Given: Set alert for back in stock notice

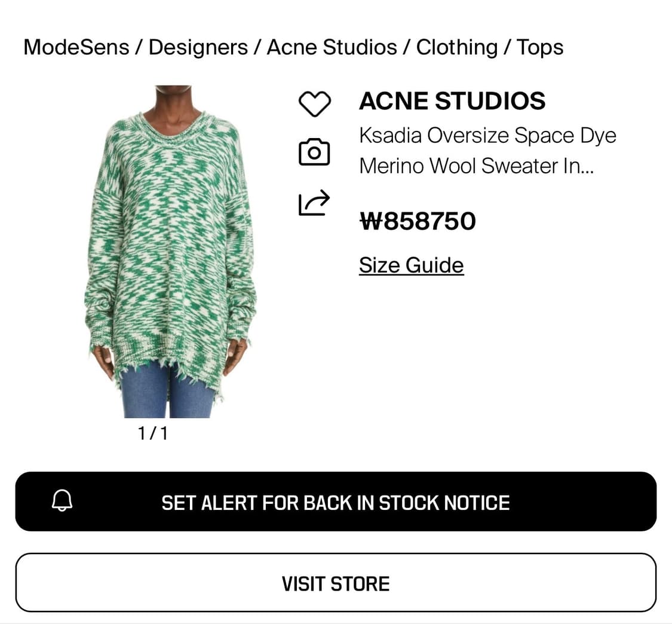Looking at the screenshot, I should (x=336, y=501).
